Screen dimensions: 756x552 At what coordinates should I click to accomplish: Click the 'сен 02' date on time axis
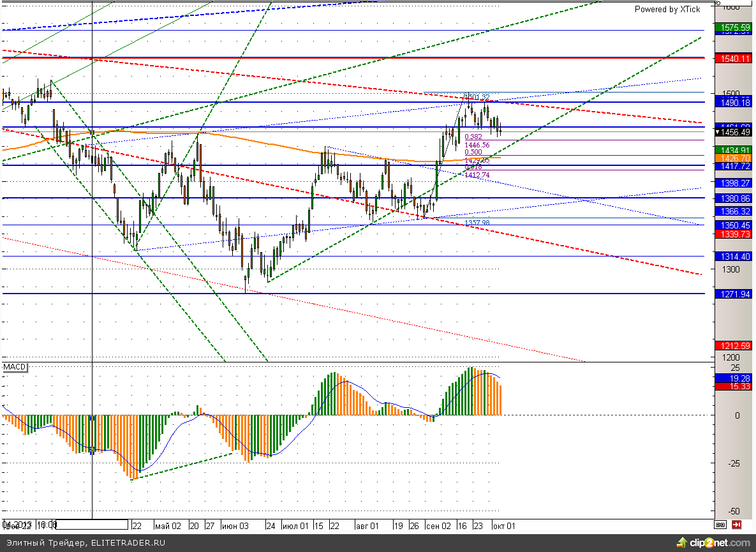click(438, 526)
